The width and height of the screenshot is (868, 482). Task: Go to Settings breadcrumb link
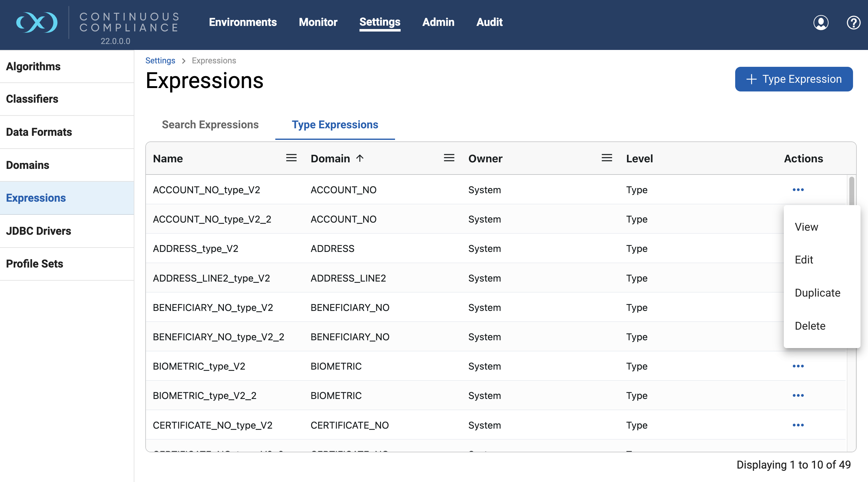(160, 60)
